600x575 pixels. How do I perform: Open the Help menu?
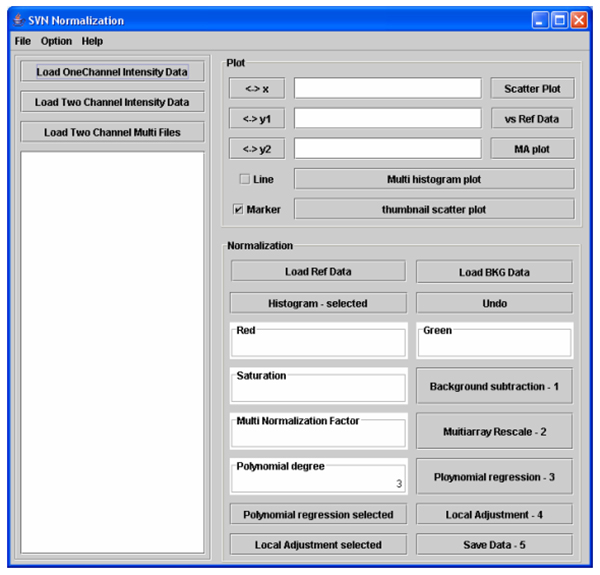[x=92, y=41]
